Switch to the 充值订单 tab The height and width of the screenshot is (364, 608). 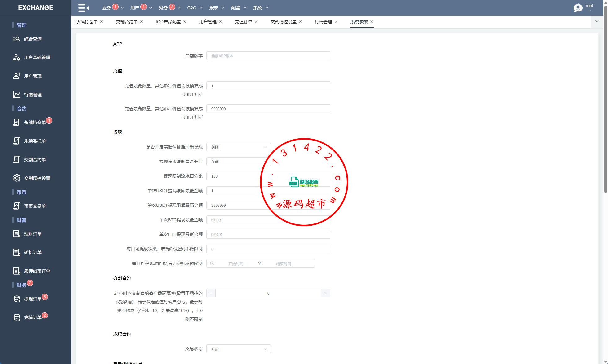(243, 22)
